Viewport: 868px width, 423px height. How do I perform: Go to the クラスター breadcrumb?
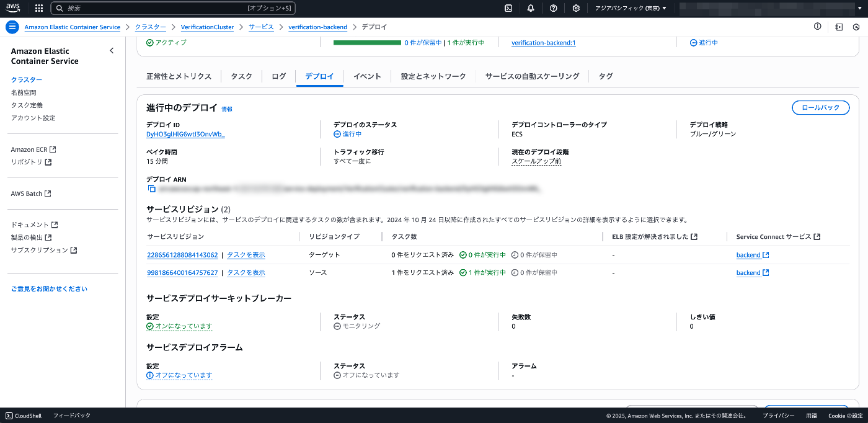coord(151,27)
